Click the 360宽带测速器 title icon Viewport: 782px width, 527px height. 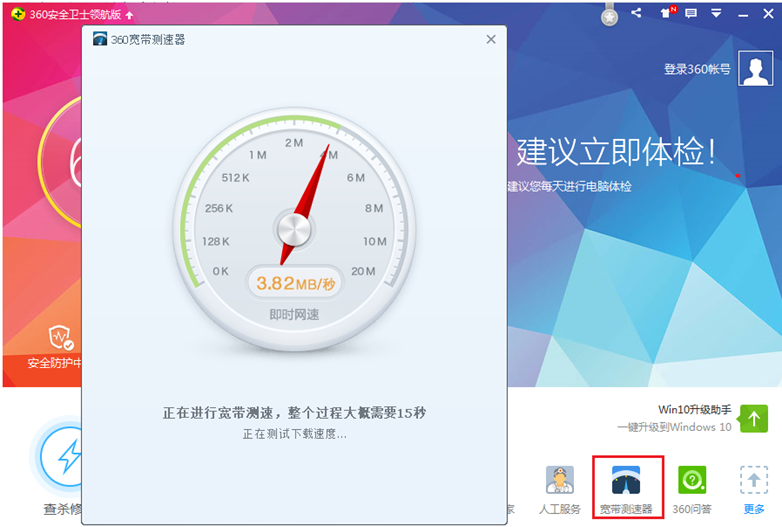[100, 39]
